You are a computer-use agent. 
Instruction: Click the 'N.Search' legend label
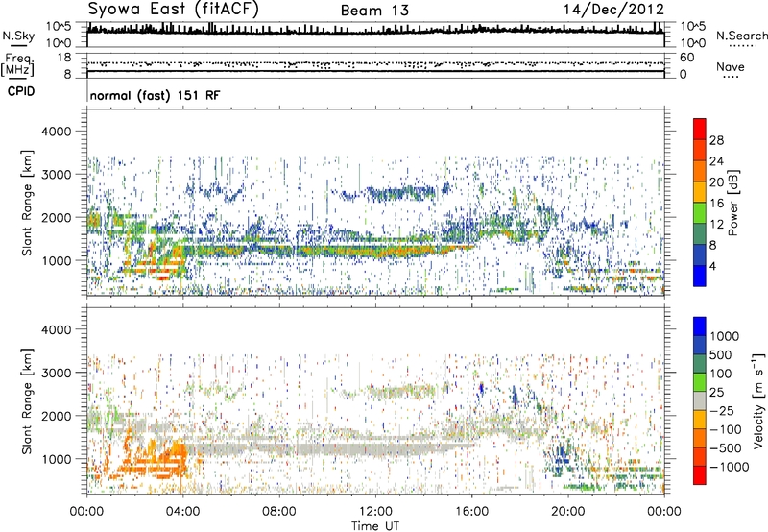(742, 36)
